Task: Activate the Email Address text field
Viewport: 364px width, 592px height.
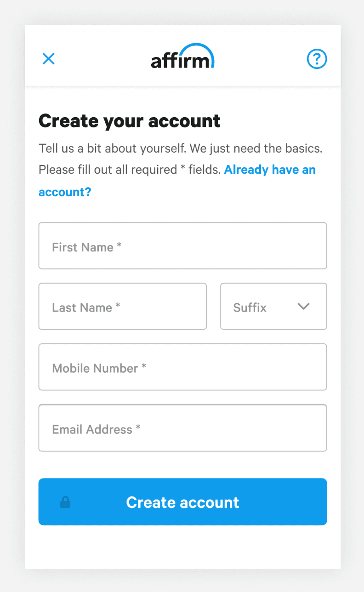Action: click(182, 428)
